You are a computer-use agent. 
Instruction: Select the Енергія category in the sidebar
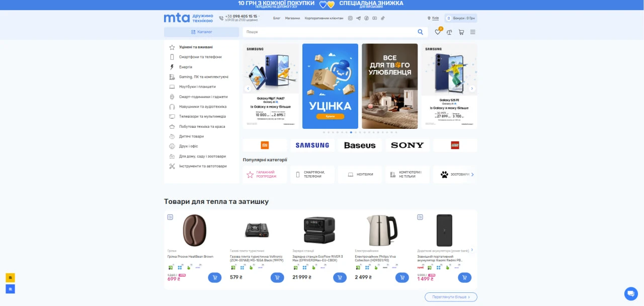click(186, 67)
